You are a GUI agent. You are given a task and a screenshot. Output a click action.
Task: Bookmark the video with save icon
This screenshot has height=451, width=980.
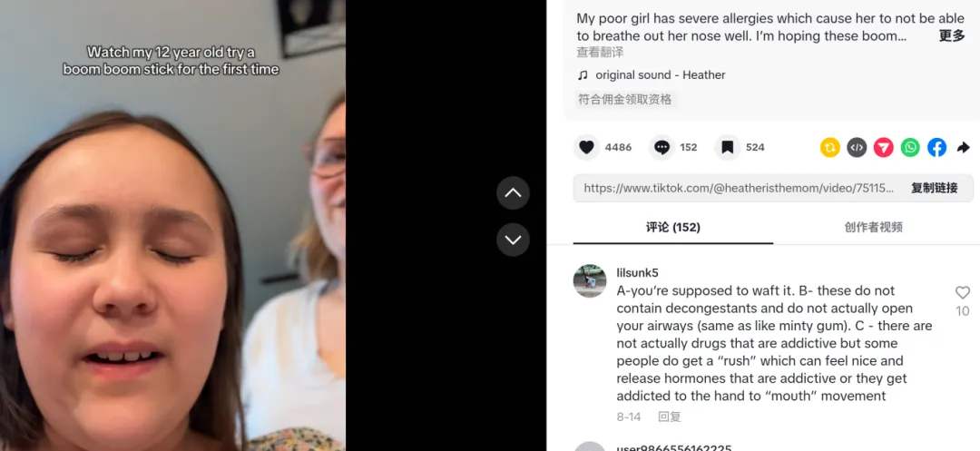click(x=728, y=147)
